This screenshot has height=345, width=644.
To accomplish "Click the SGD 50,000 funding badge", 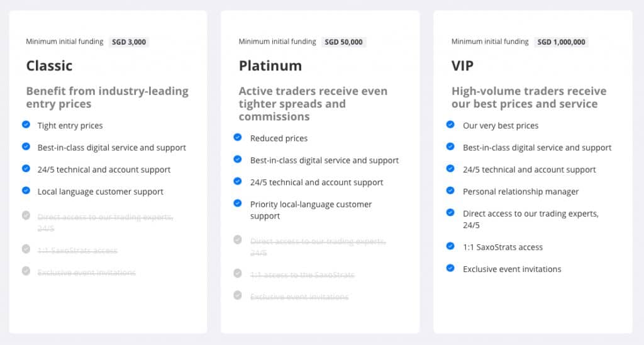I will pos(344,42).
